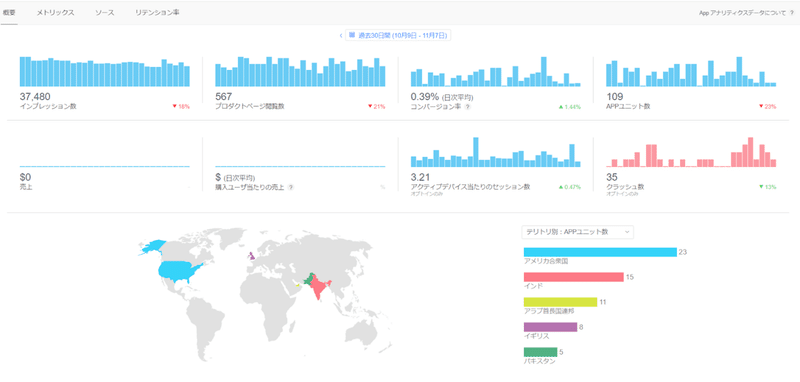Open the リテンション率 tab
This screenshot has width=800, height=382.
(157, 13)
